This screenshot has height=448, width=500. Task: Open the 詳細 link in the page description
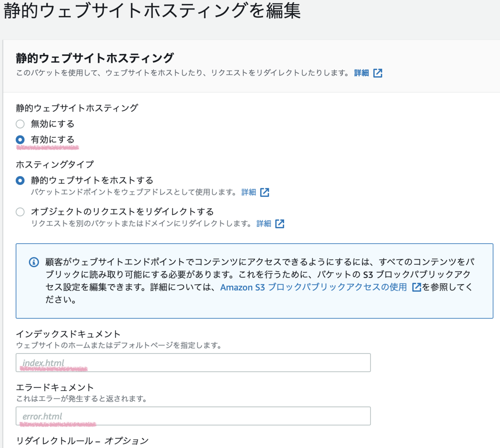[x=361, y=72]
